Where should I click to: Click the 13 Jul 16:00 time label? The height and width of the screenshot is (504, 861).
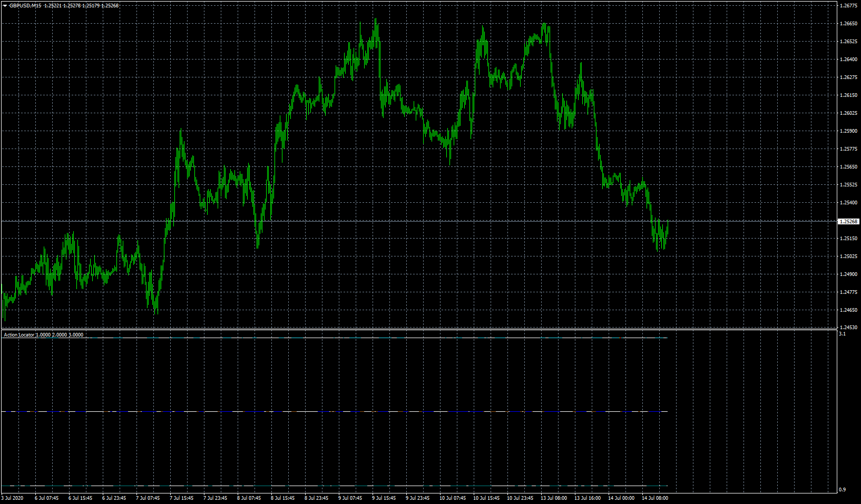pyautogui.click(x=588, y=498)
